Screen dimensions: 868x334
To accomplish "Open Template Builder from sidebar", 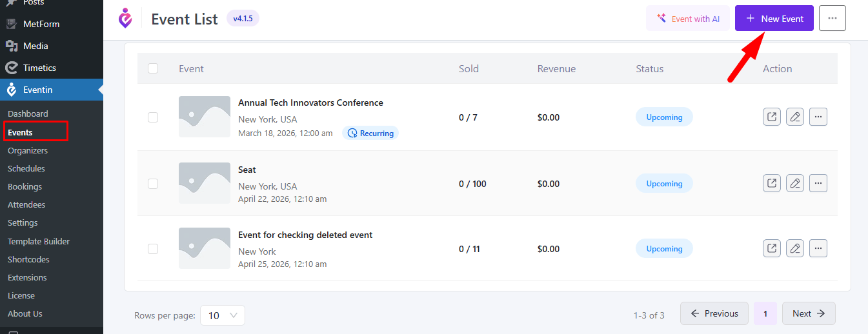I will coord(39,241).
